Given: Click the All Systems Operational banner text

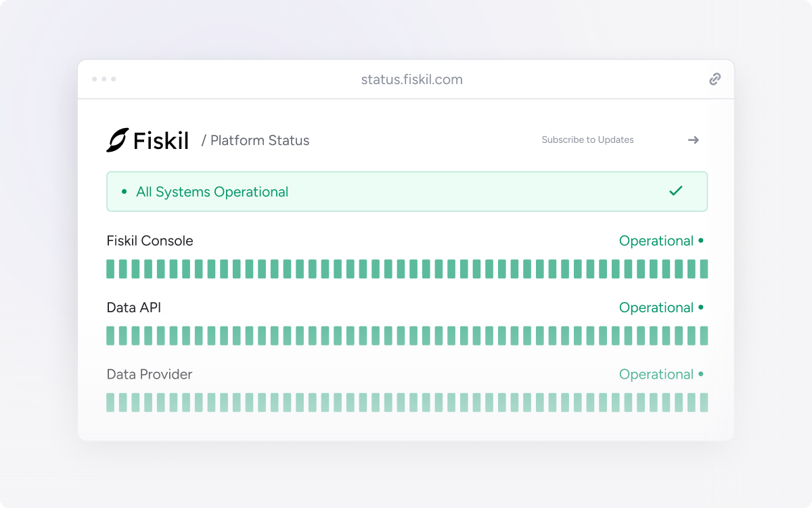Looking at the screenshot, I should tap(212, 192).
